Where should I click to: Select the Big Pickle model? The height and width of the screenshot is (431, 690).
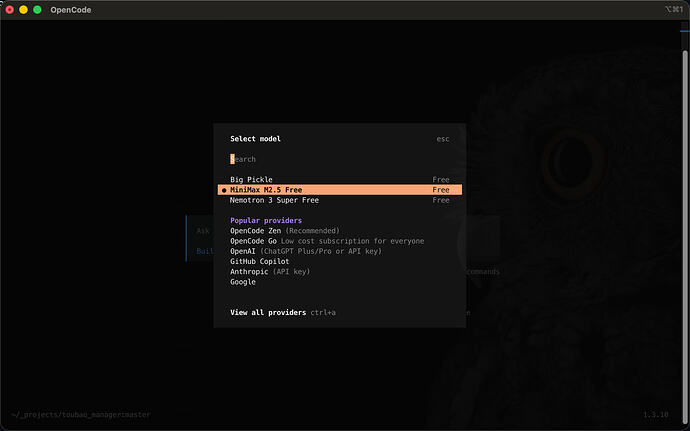tap(340, 180)
